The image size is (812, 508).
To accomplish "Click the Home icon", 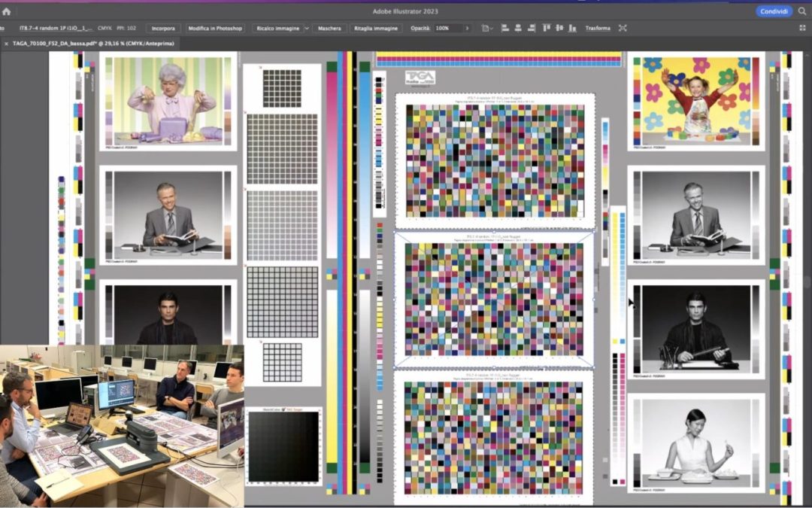I will (7, 11).
